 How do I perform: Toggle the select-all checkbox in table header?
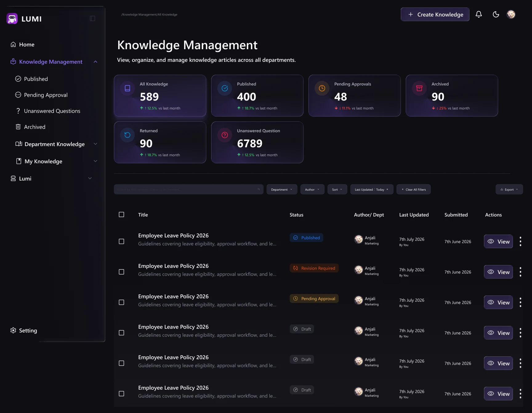click(122, 215)
